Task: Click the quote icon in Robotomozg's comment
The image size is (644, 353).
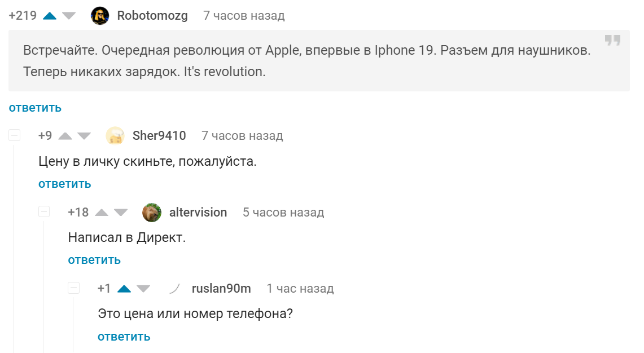Action: 612,41
